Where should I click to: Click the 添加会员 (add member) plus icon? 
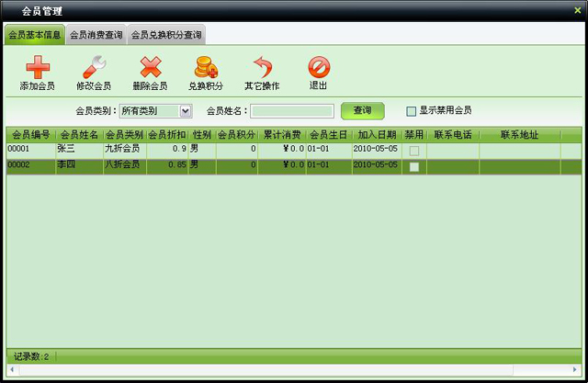point(37,67)
